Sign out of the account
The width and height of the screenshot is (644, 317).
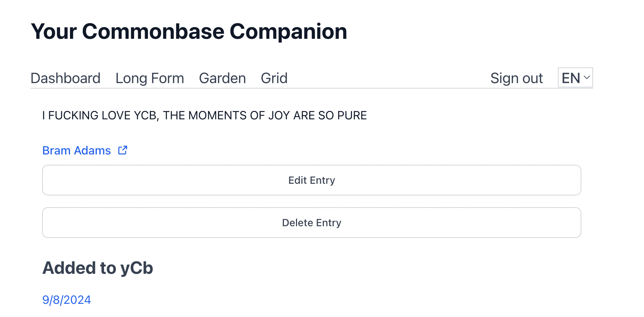(x=517, y=78)
